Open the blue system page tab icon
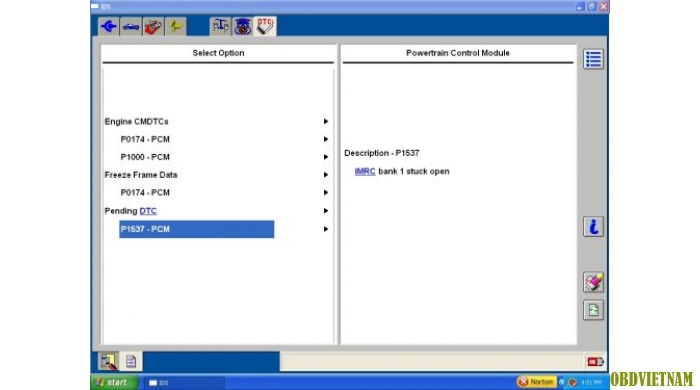 coord(108,26)
